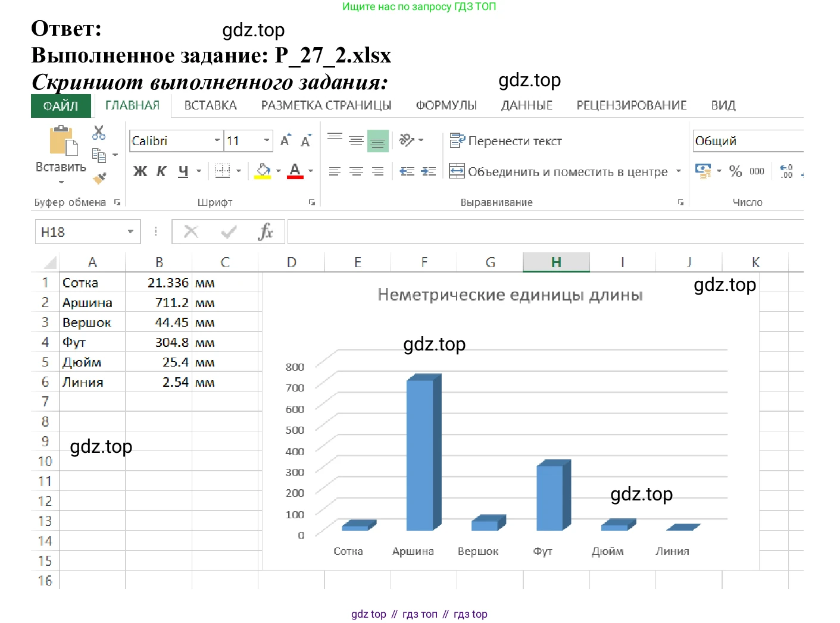Decrease font size with small A icon
The height and width of the screenshot is (623, 840).
[306, 140]
